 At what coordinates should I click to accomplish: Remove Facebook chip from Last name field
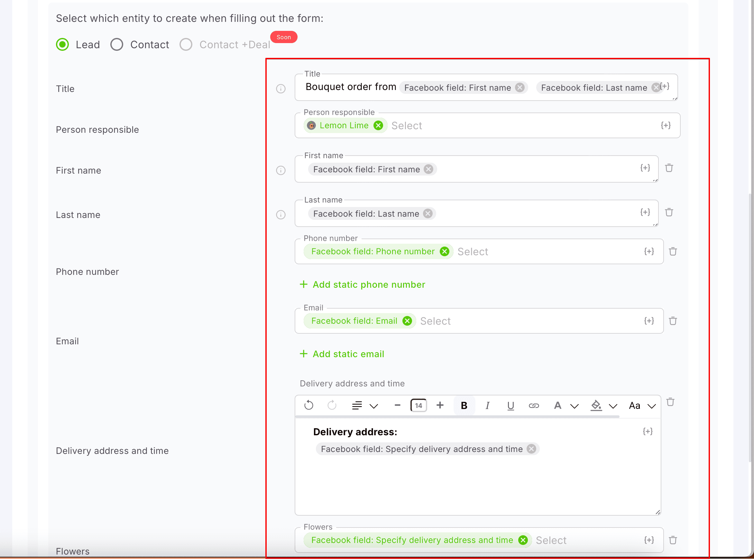pos(428,213)
